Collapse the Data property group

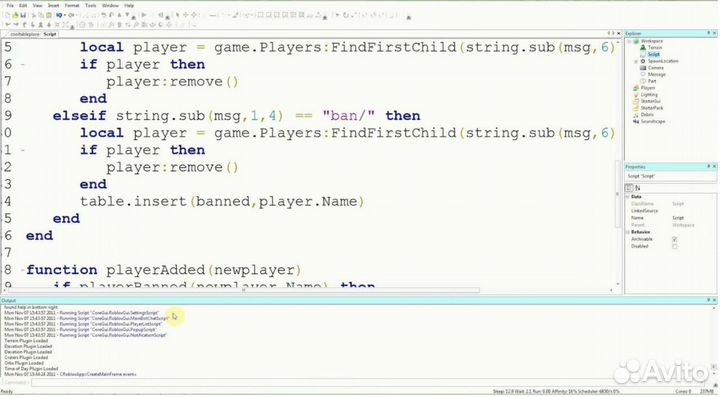coord(627,197)
